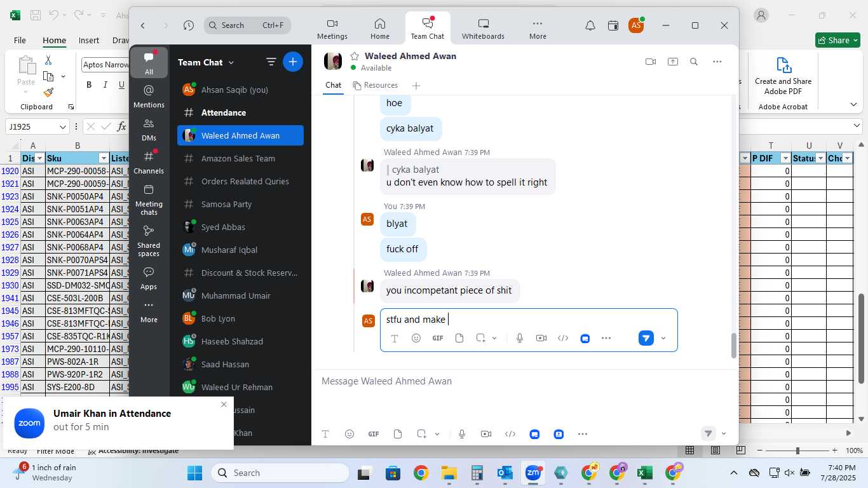Record video message in the bottom composer
The image size is (868, 488).
pyautogui.click(x=486, y=434)
